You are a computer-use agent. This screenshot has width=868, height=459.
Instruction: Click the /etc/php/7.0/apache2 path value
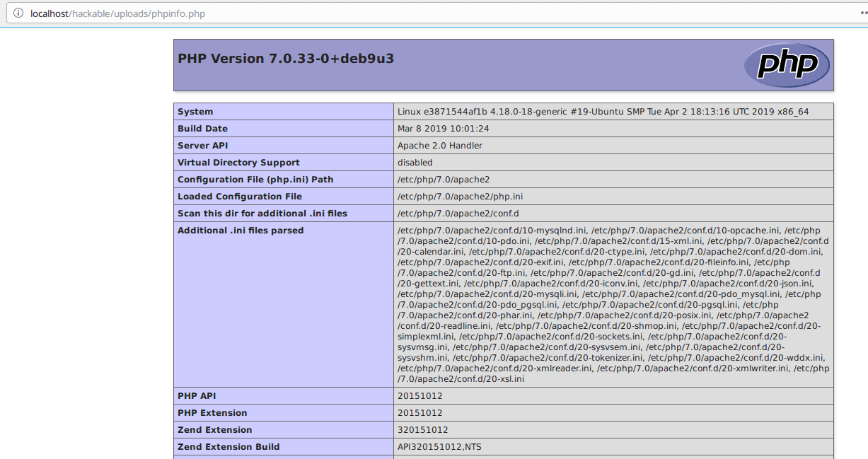tap(444, 180)
